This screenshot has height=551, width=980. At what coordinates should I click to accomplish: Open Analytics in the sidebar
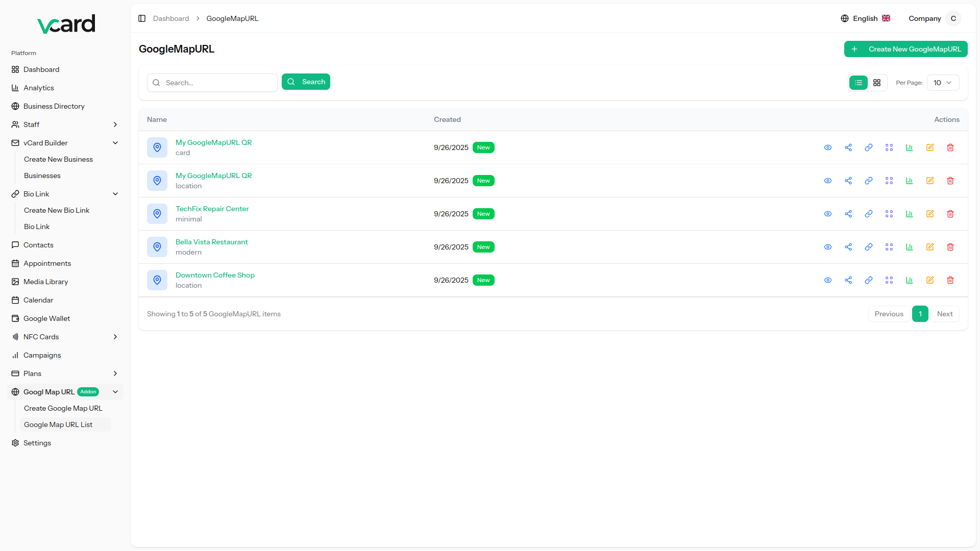pos(39,88)
